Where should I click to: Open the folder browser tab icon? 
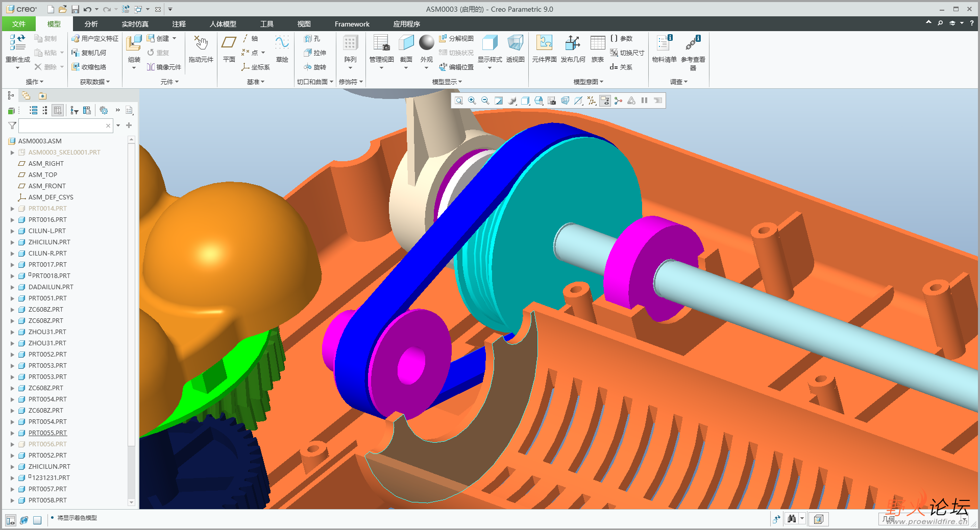coord(26,95)
